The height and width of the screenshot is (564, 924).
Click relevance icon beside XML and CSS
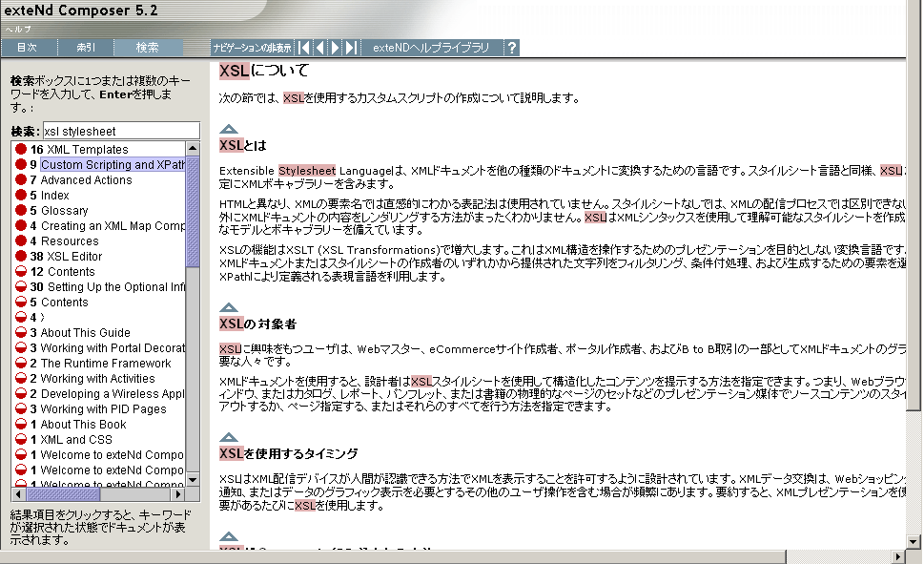coord(21,439)
